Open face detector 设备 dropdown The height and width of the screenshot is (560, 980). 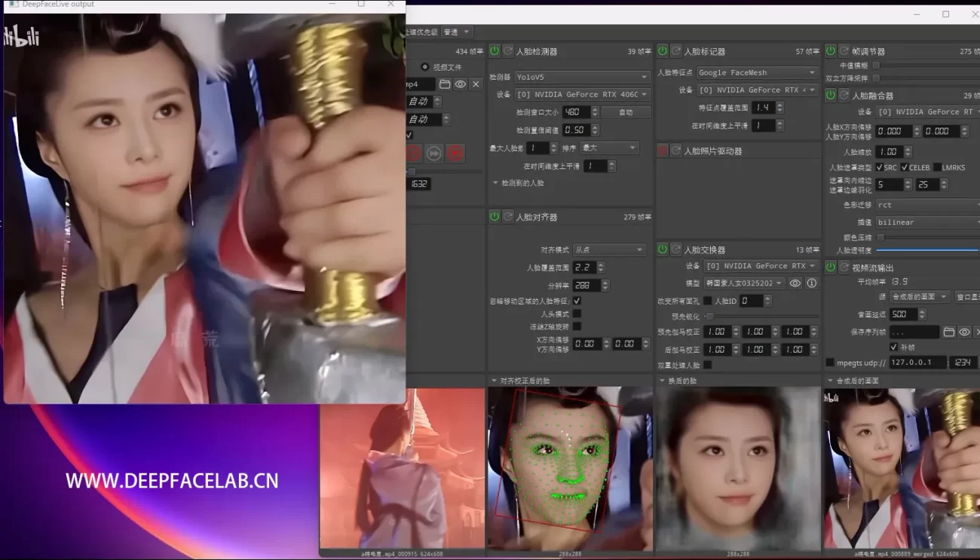pos(581,94)
